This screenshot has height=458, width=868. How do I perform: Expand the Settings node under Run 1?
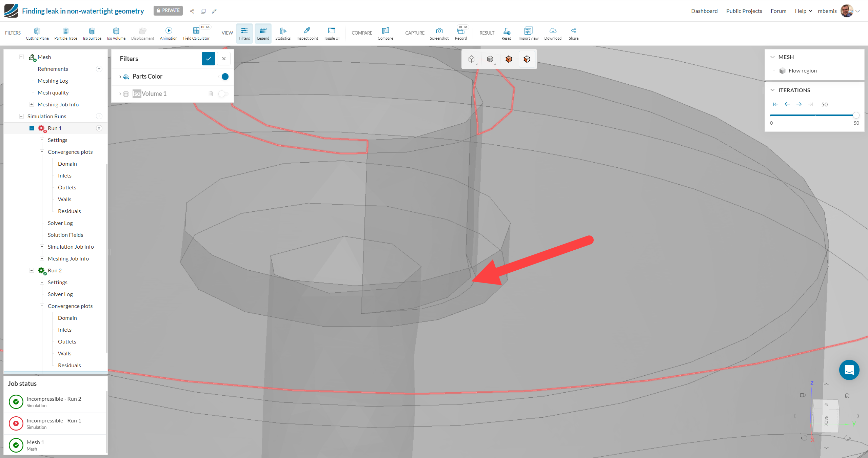[42, 140]
